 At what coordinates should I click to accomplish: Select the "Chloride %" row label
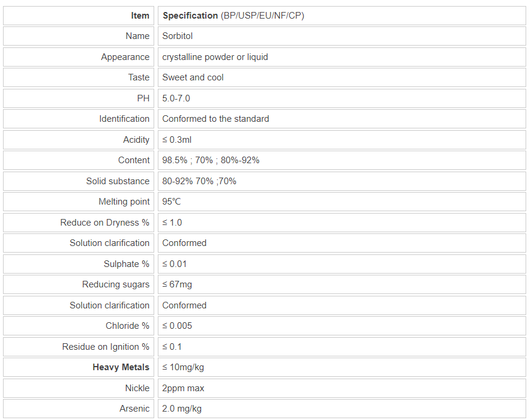pyautogui.click(x=127, y=326)
